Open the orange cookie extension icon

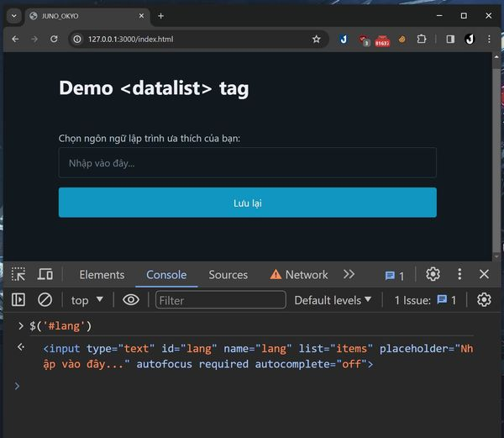point(402,40)
